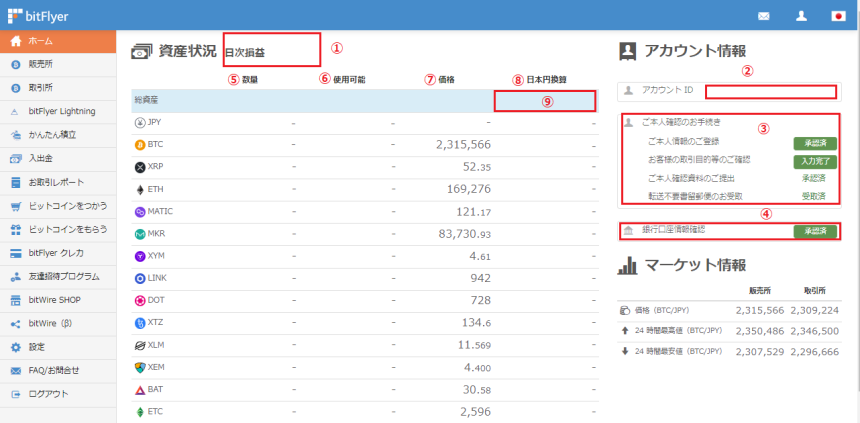Open the mail envelope icon in header
The height and width of the screenshot is (423, 860).
763,16
